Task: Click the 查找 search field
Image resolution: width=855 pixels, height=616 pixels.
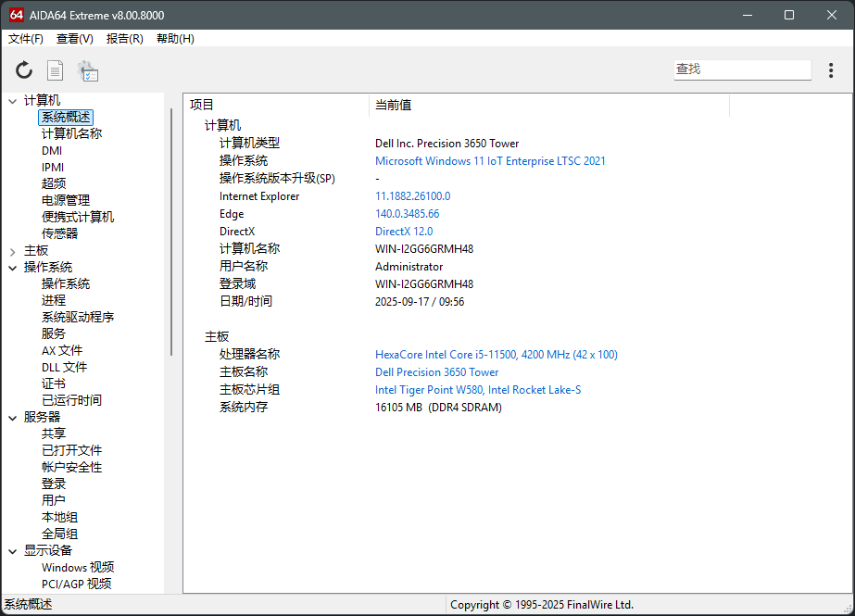Action: [742, 69]
